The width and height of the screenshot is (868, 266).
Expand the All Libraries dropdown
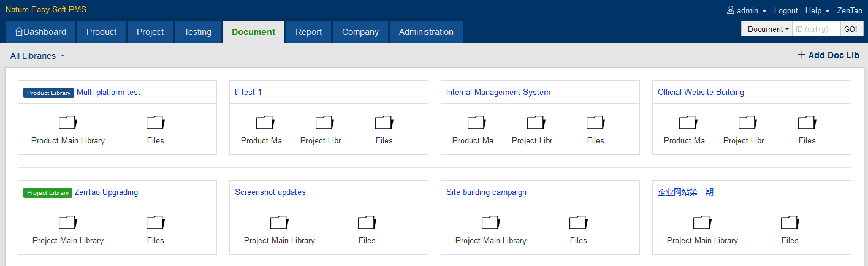click(37, 56)
